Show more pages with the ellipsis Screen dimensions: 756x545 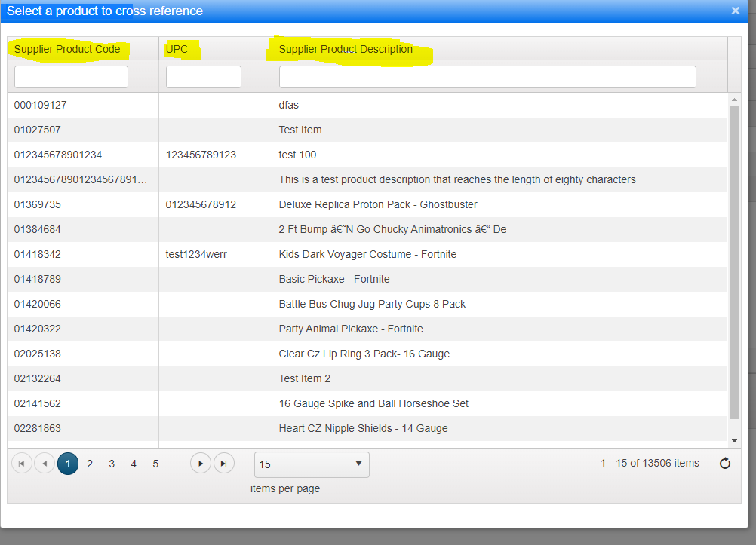[x=177, y=464]
